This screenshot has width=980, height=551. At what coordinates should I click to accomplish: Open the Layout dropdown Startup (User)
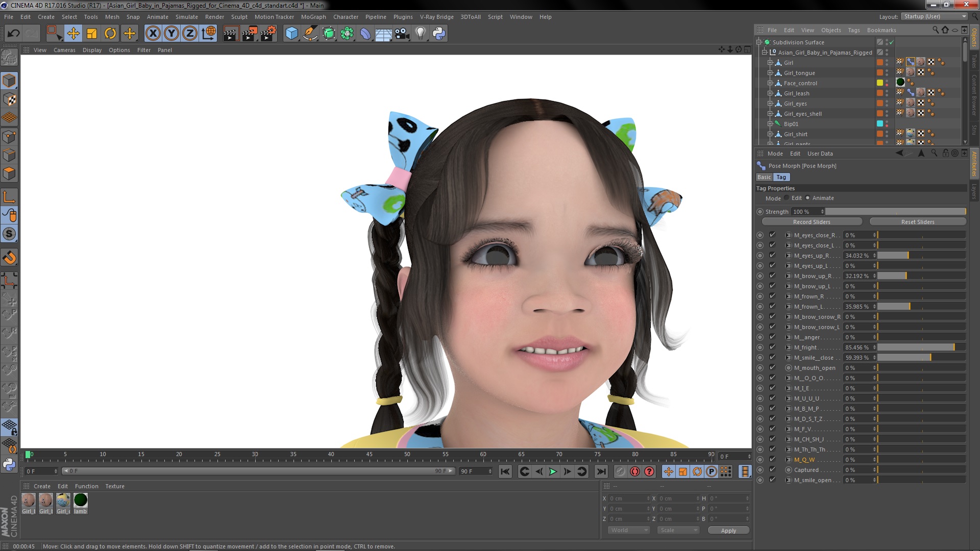tap(934, 16)
